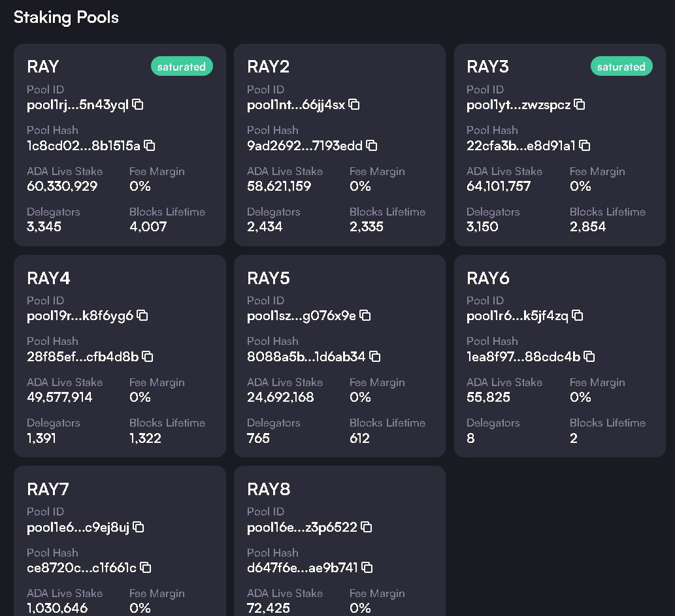The height and width of the screenshot is (616, 675).
Task: Click the Staking Pools heading
Action: tap(66, 18)
